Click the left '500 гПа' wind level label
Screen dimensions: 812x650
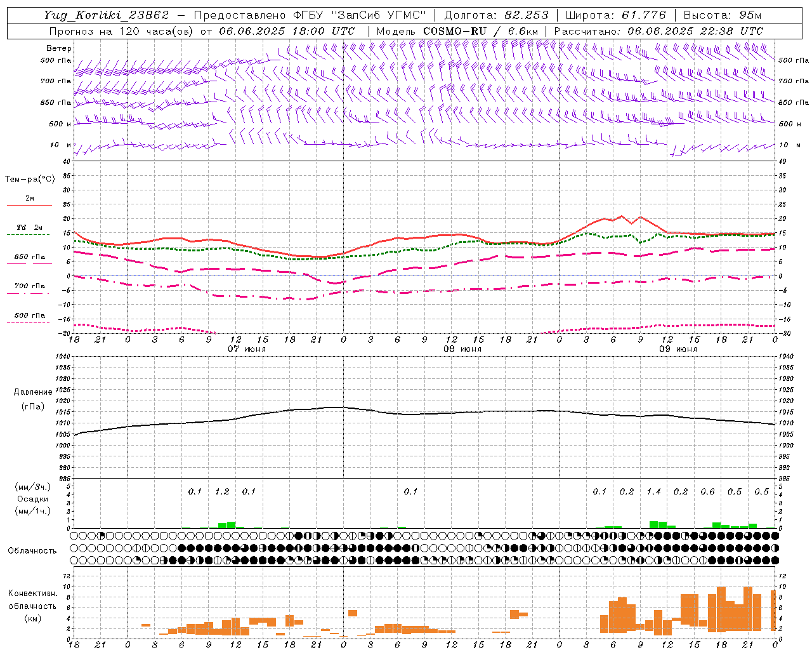click(56, 60)
